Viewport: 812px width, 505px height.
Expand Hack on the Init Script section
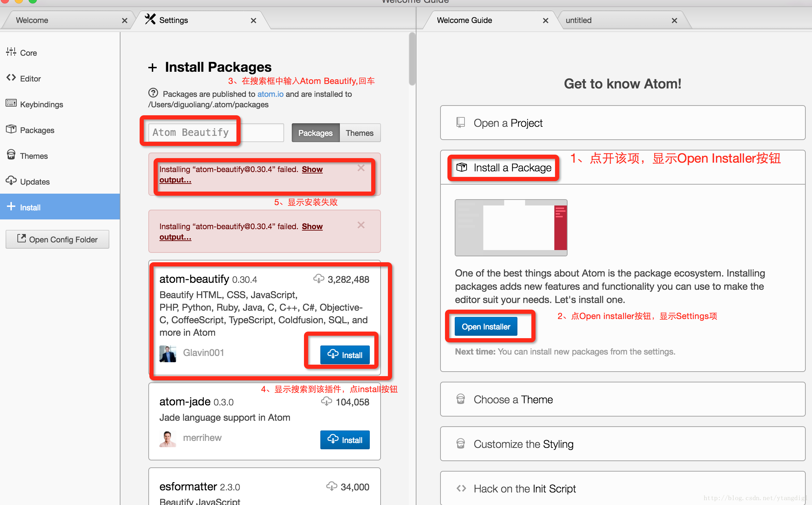click(x=623, y=488)
